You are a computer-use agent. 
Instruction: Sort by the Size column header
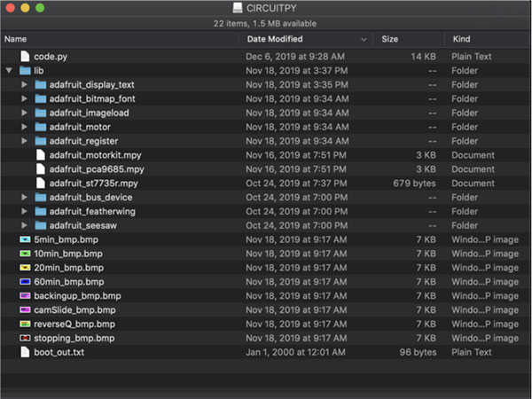(x=390, y=39)
